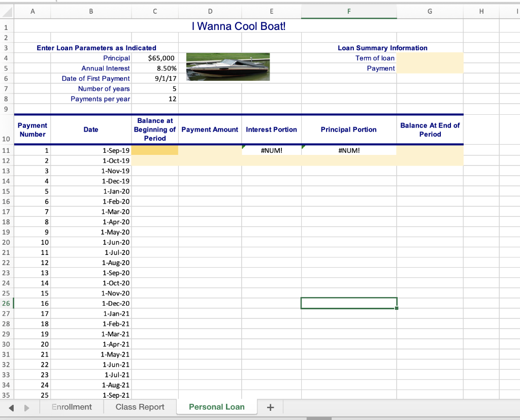Select the 9/1/17 first payment date cell
Viewport: 520px width, 420px height.
(155, 79)
